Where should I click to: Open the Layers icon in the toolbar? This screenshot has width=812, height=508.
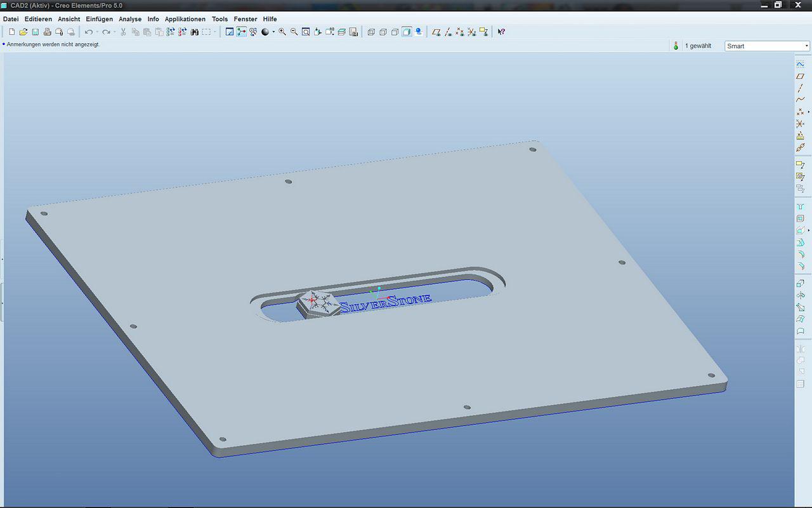(341, 32)
